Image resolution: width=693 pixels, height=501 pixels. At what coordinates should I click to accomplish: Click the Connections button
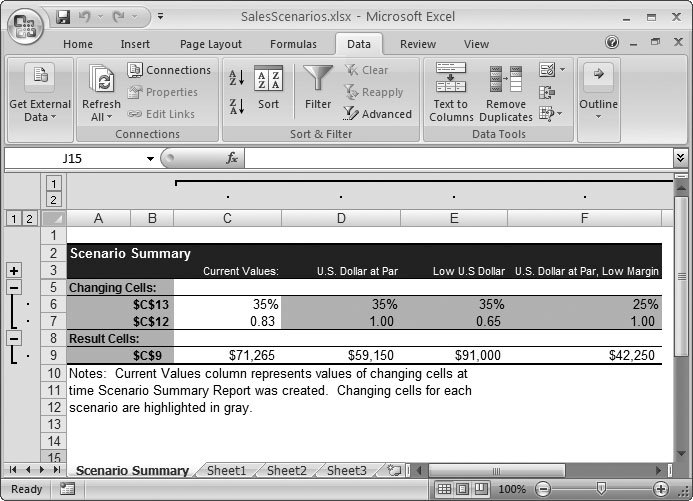coord(169,70)
